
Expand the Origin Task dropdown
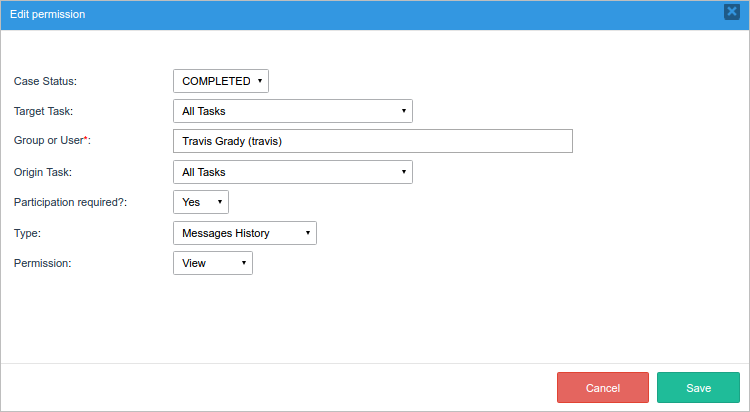pyautogui.click(x=292, y=172)
